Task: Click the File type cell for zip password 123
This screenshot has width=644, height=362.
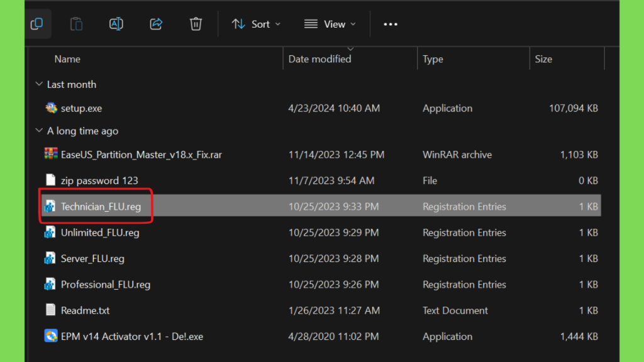Action: pos(430,180)
